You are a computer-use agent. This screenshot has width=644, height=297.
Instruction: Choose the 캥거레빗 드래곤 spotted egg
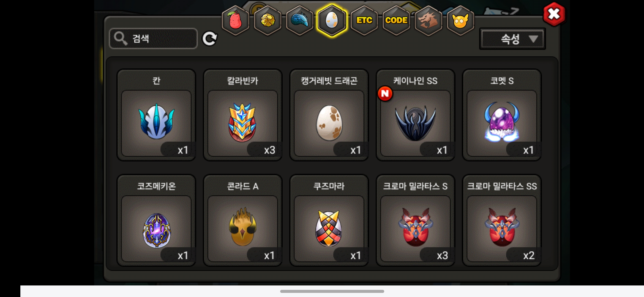(x=329, y=115)
